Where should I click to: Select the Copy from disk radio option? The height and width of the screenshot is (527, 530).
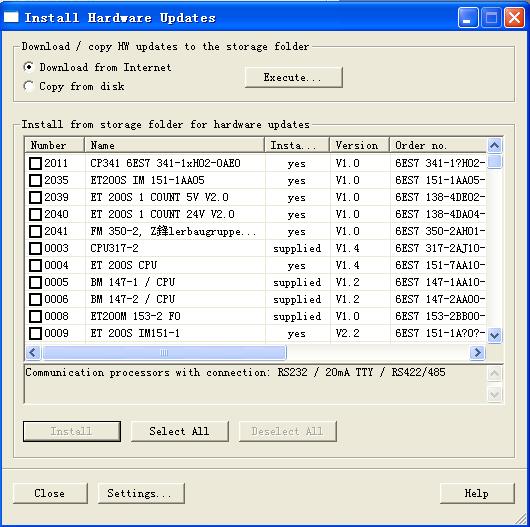[x=29, y=86]
